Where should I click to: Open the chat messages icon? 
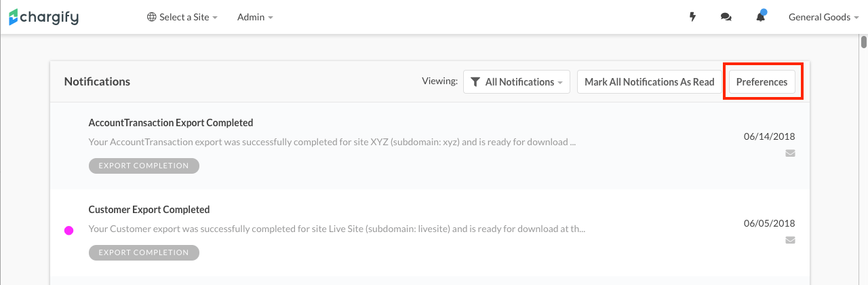(726, 17)
